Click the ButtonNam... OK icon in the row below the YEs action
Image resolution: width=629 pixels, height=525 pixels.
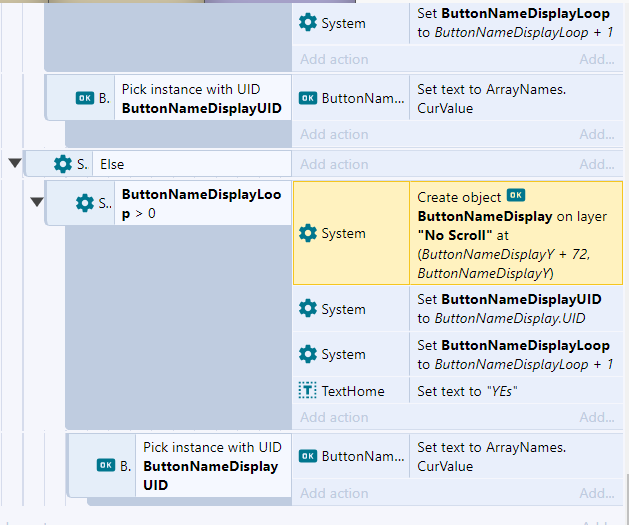point(308,456)
